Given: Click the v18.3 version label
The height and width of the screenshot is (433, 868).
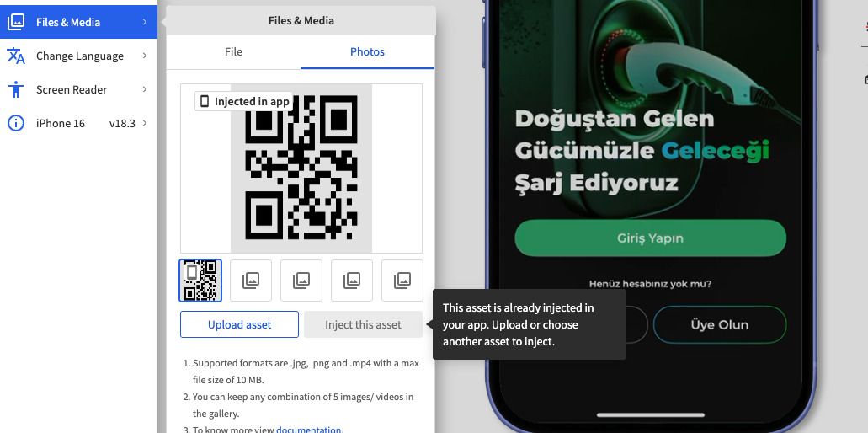Looking at the screenshot, I should 122,124.
